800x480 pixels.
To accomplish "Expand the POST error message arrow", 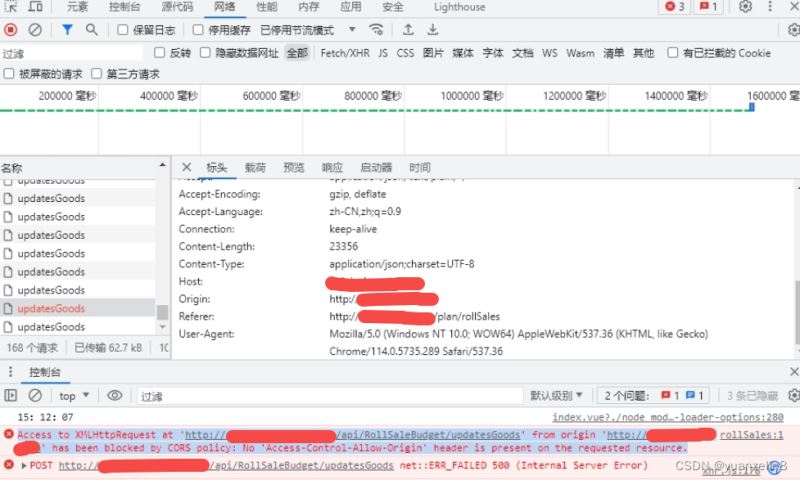I will [x=23, y=465].
